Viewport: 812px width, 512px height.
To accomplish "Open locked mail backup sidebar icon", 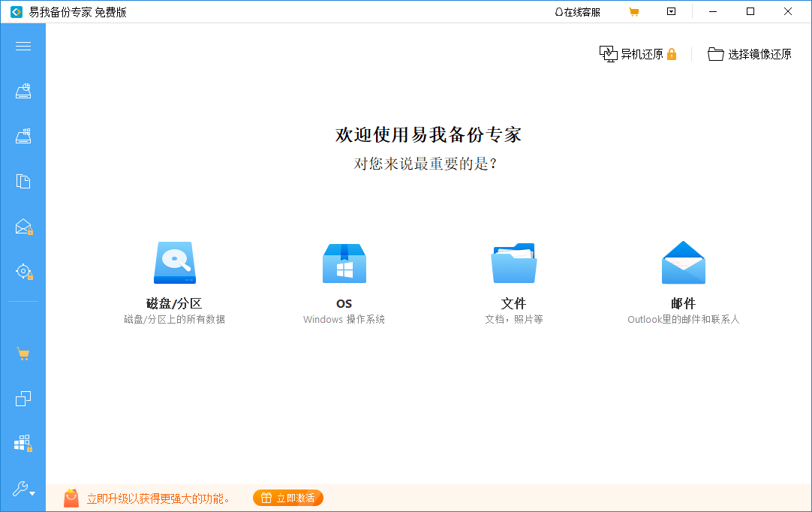I will (24, 227).
